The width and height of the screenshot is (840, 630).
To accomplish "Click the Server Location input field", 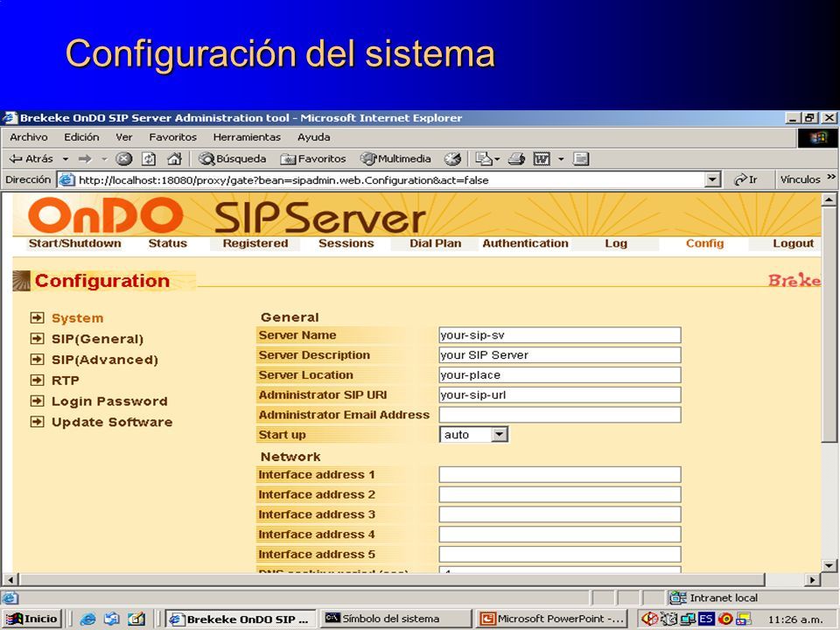I will pos(560,375).
